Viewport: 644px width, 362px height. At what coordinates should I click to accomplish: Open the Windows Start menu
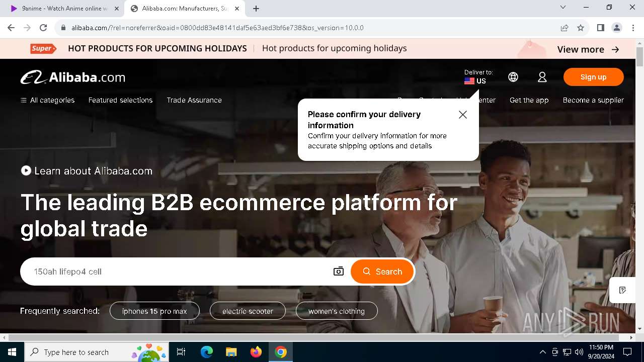tap(12, 352)
